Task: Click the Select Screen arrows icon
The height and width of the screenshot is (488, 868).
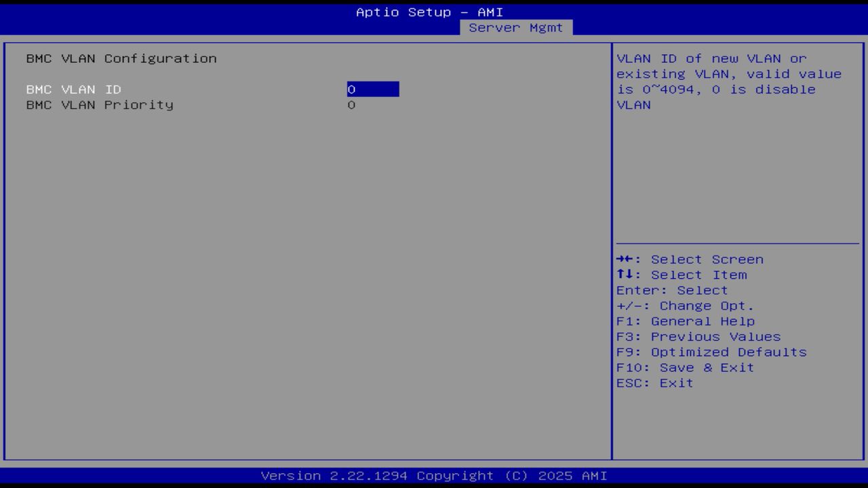Action: 624,259
